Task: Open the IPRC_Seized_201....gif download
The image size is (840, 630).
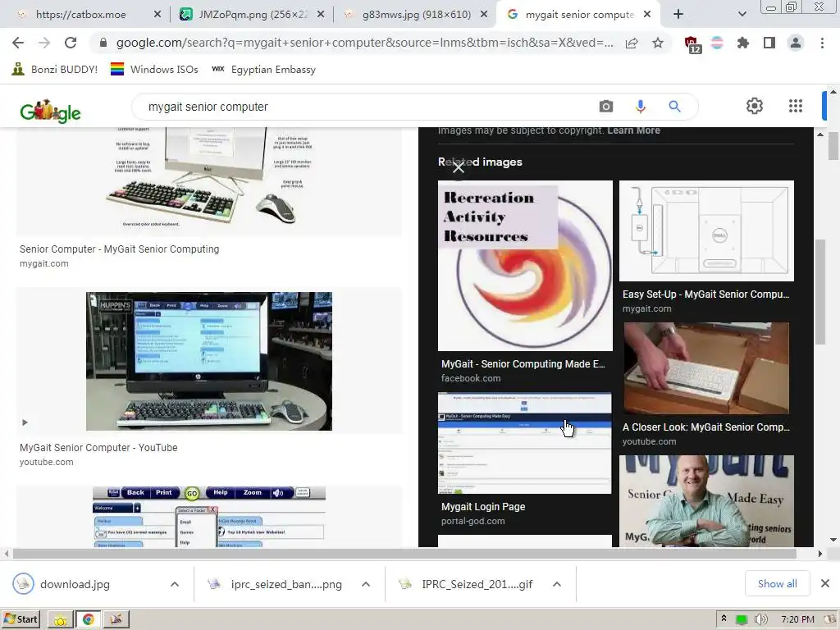Action: [x=477, y=584]
